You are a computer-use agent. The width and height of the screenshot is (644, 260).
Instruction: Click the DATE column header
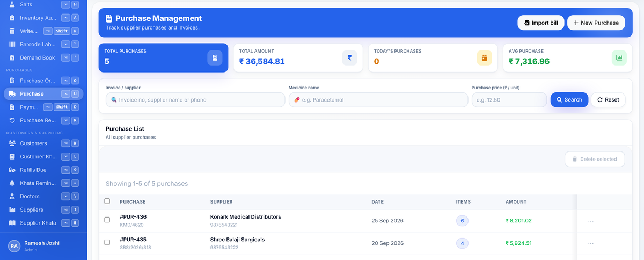[x=378, y=202]
